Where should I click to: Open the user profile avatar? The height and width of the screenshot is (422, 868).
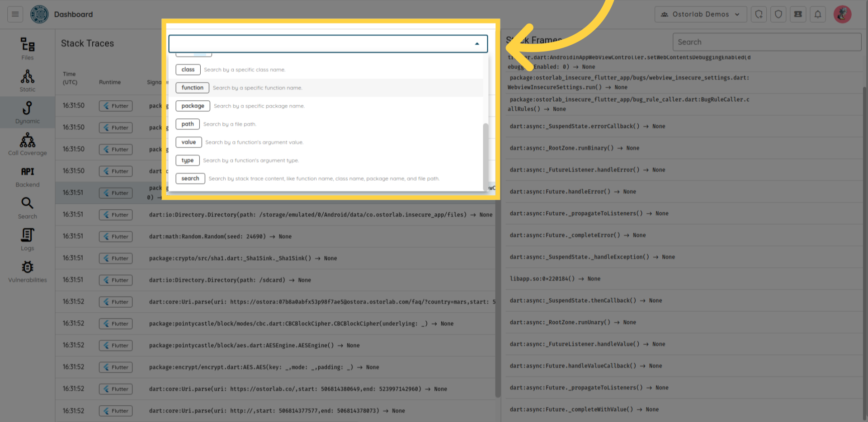coord(842,14)
